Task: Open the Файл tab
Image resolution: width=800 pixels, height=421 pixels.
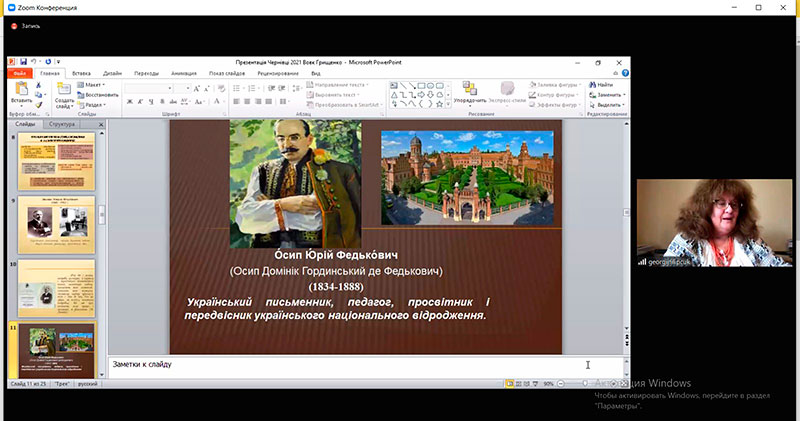Action: pos(20,73)
